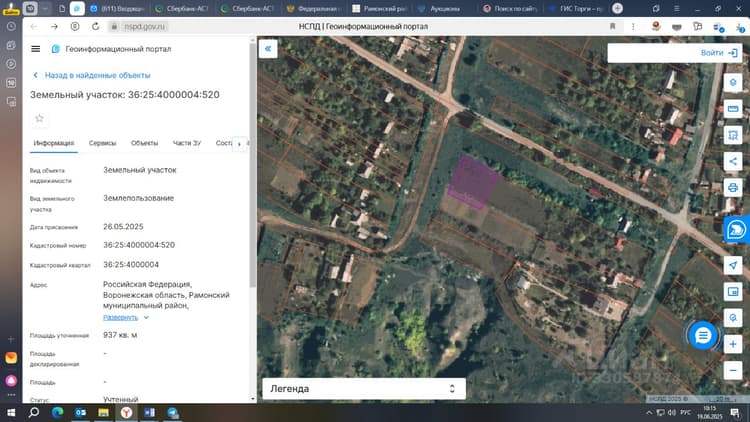Select the date 26.05.2025 value
Image resolution: width=750 pixels, height=422 pixels.
(x=123, y=226)
